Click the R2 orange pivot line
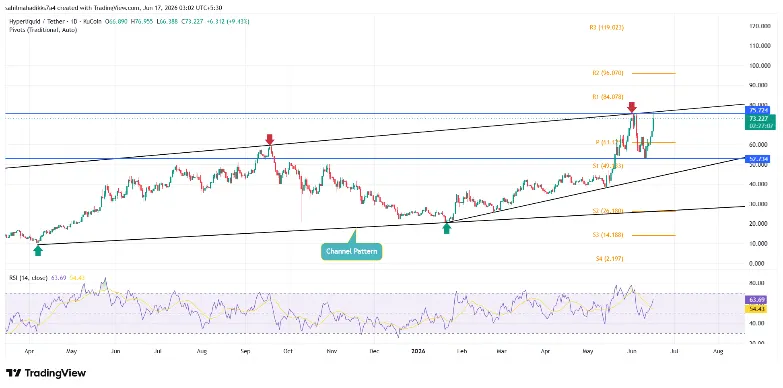Image resolution: width=783 pixels, height=388 pixels. (654, 73)
